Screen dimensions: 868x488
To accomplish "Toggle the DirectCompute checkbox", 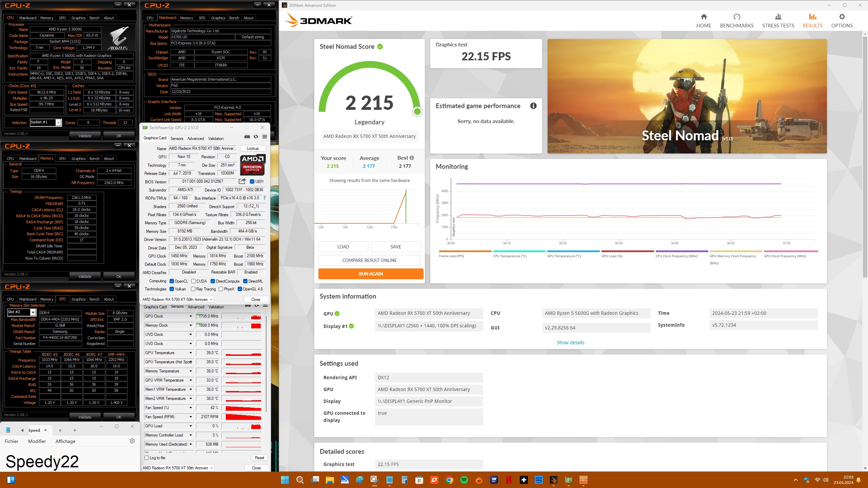I will (x=213, y=281).
